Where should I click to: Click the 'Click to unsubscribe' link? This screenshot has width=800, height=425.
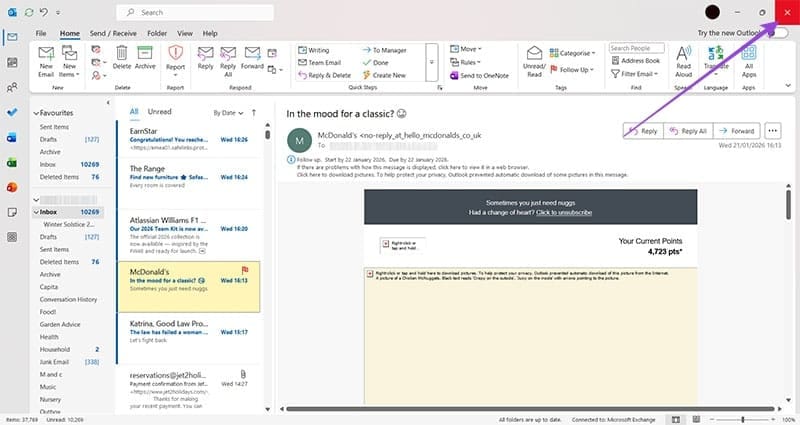point(566,213)
